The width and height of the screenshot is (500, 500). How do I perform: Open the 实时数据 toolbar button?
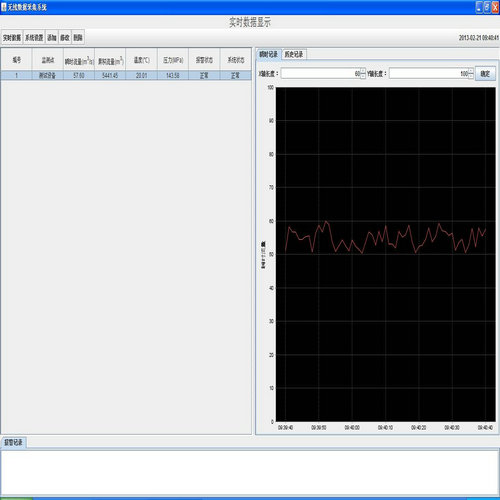(x=12, y=38)
